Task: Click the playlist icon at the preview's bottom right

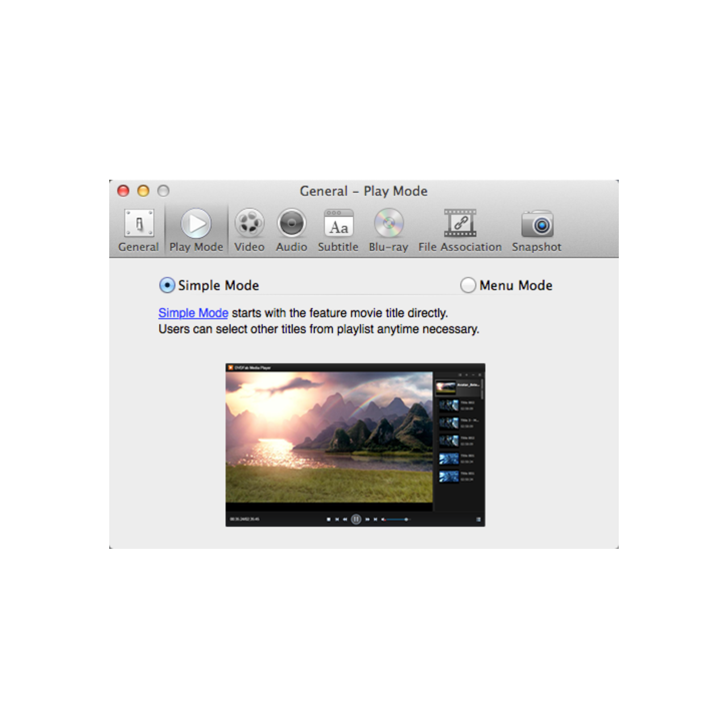Action: click(x=478, y=519)
